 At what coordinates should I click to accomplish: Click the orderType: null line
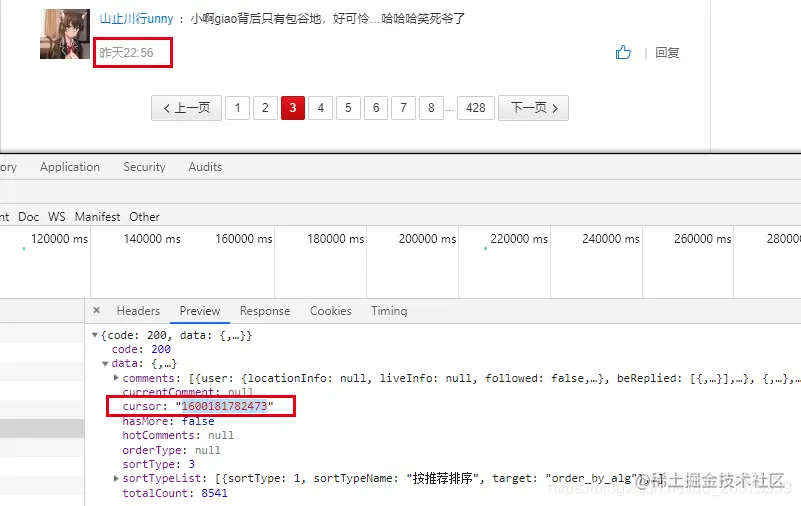pos(172,450)
